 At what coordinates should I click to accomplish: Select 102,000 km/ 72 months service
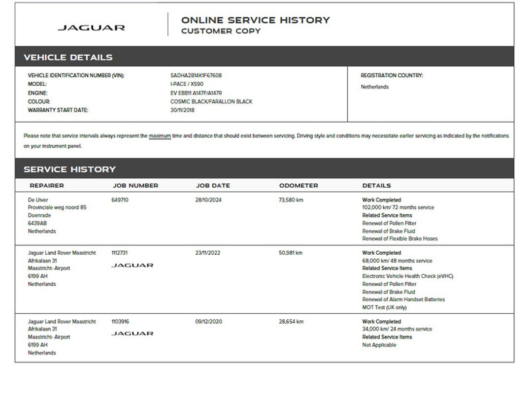(398, 207)
